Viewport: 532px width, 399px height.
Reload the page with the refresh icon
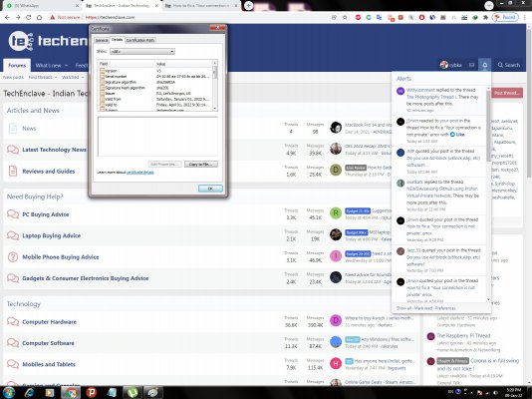pyautogui.click(x=29, y=17)
